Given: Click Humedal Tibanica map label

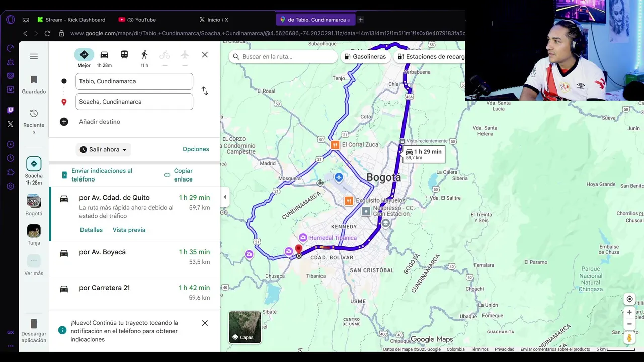Looking at the screenshot, I should [333, 238].
